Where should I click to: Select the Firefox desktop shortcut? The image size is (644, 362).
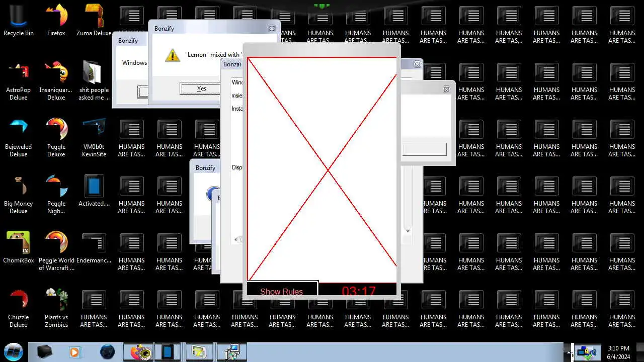tap(56, 20)
